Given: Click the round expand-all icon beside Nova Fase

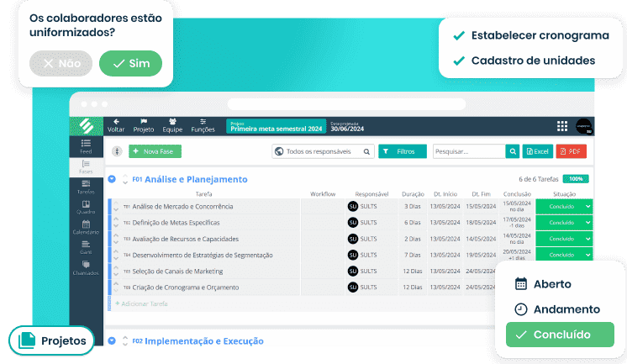Looking at the screenshot, I should [117, 151].
